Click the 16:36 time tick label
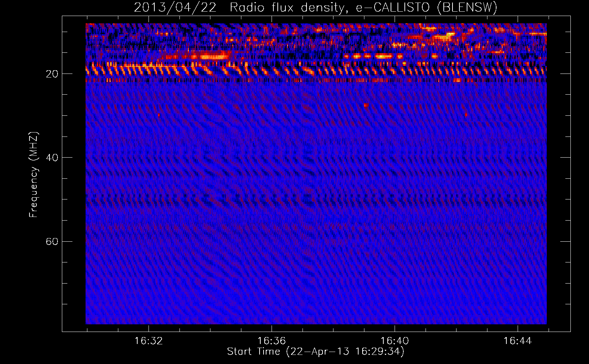The width and height of the screenshot is (589, 364). (272, 341)
